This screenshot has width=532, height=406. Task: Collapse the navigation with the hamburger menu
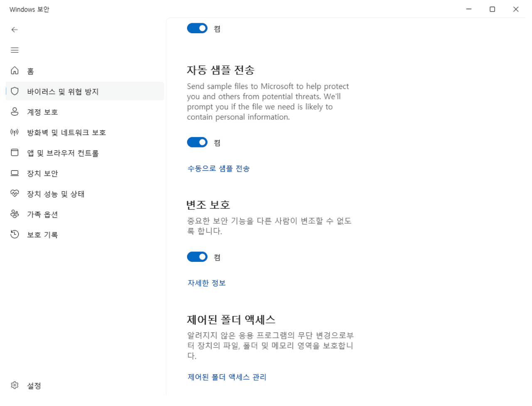pyautogui.click(x=15, y=50)
